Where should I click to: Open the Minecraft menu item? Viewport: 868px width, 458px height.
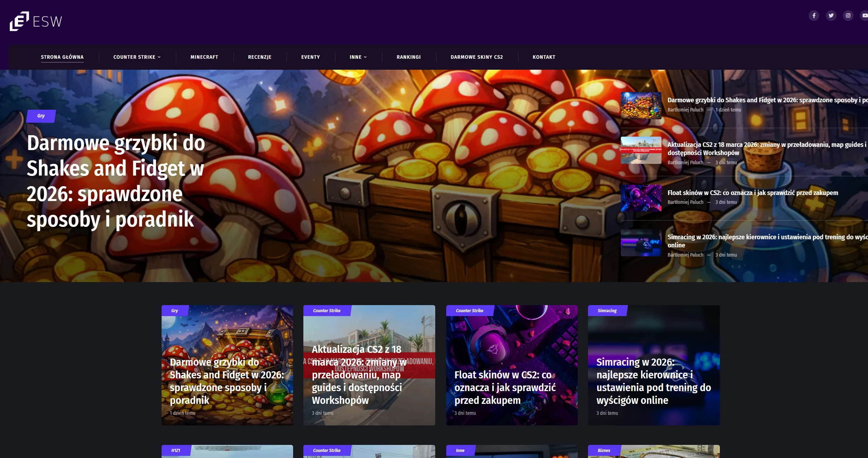pyautogui.click(x=204, y=57)
